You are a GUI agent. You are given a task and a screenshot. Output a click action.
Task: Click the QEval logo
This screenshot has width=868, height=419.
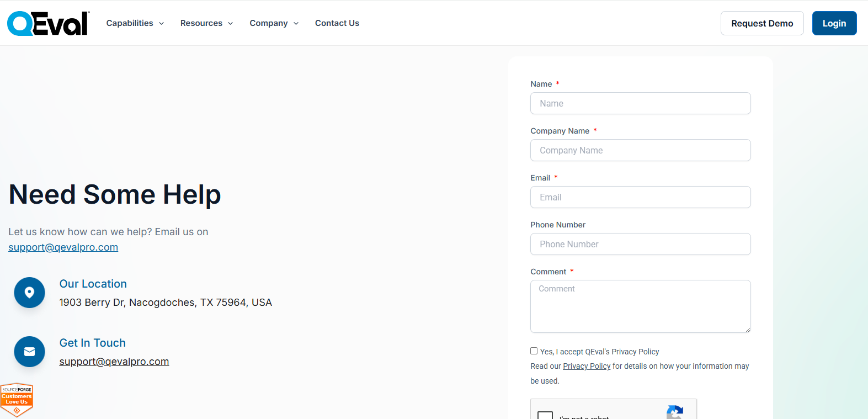[48, 23]
